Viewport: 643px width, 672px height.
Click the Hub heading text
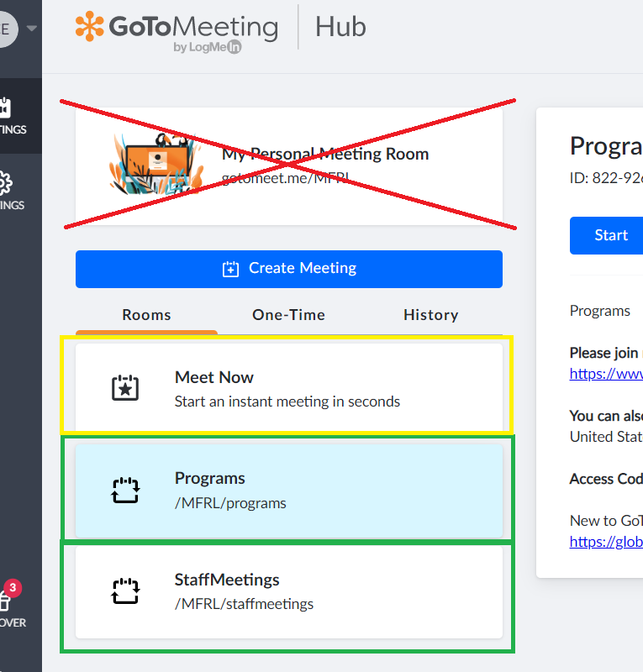pyautogui.click(x=340, y=27)
